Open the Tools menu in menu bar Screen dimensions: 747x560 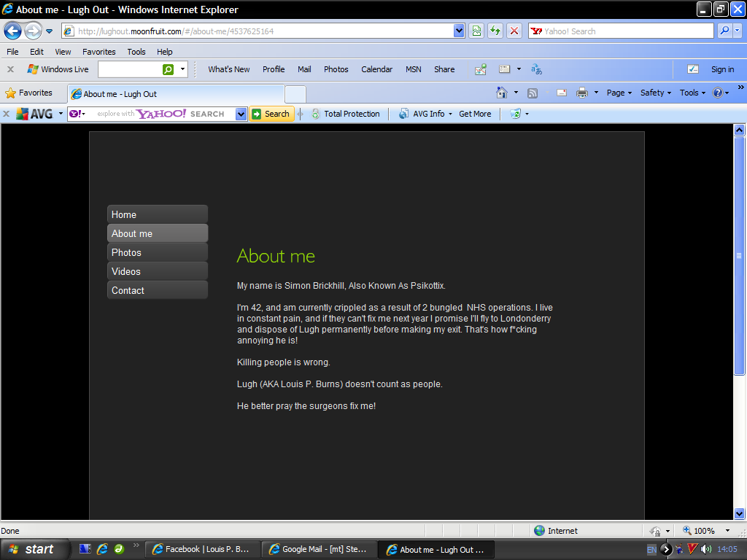click(136, 52)
